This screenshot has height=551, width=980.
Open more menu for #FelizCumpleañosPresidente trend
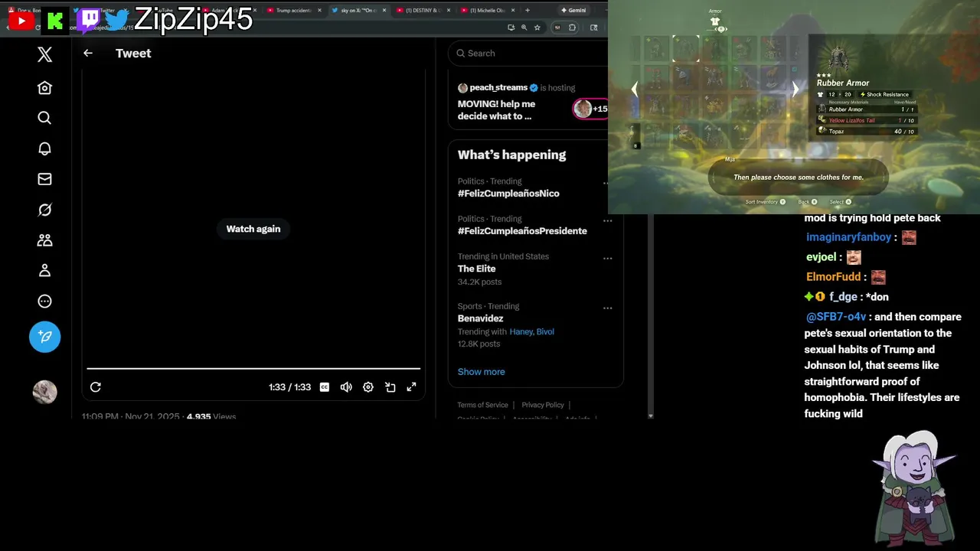(x=607, y=220)
